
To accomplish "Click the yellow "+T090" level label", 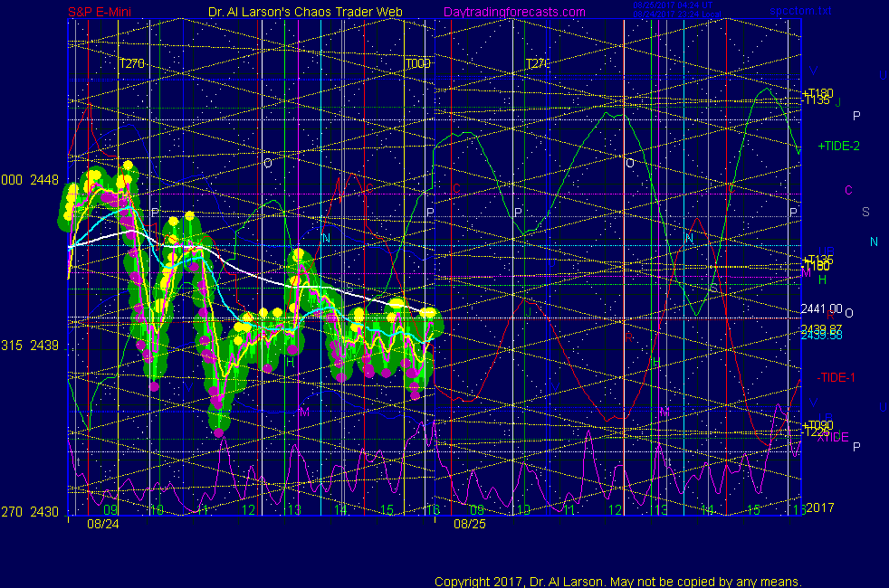I will coord(817,425).
